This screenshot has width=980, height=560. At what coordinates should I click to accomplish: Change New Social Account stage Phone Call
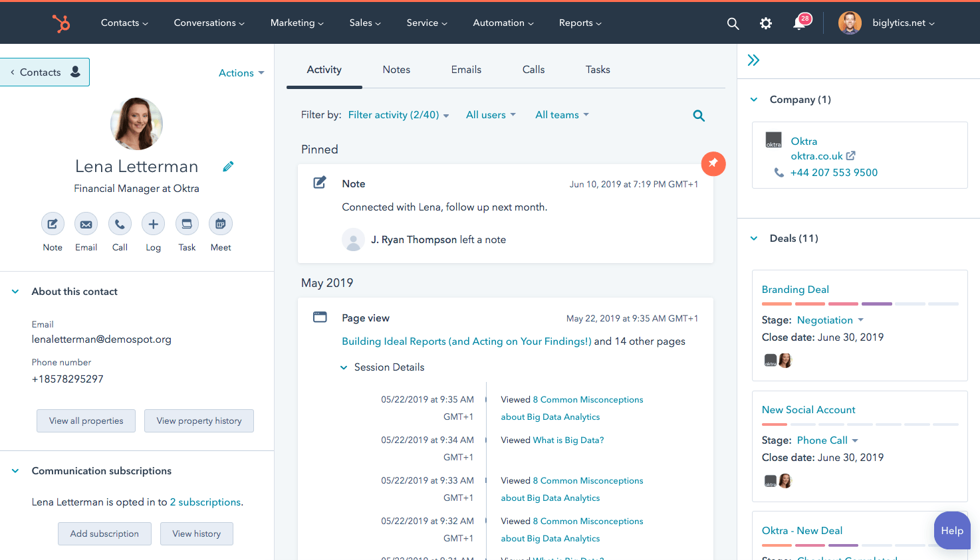pyautogui.click(x=828, y=440)
